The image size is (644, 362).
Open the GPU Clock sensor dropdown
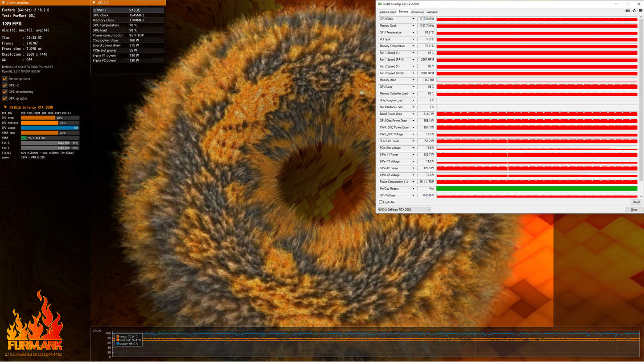pos(414,19)
